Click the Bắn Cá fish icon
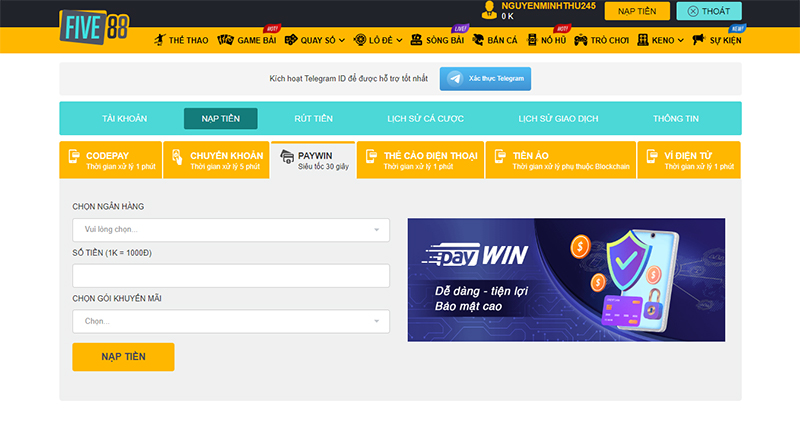The width and height of the screenshot is (800, 430). 478,40
